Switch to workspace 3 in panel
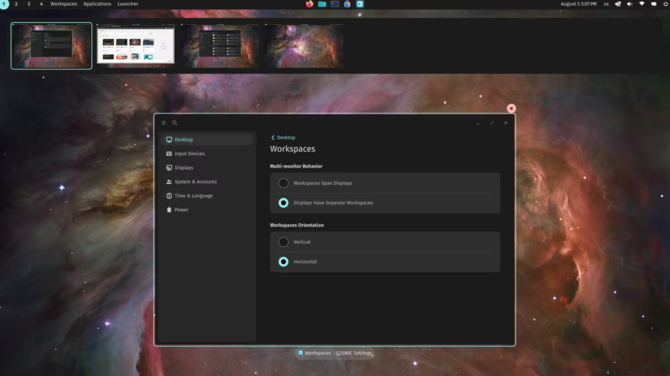This screenshot has height=376, width=670. coord(29,4)
